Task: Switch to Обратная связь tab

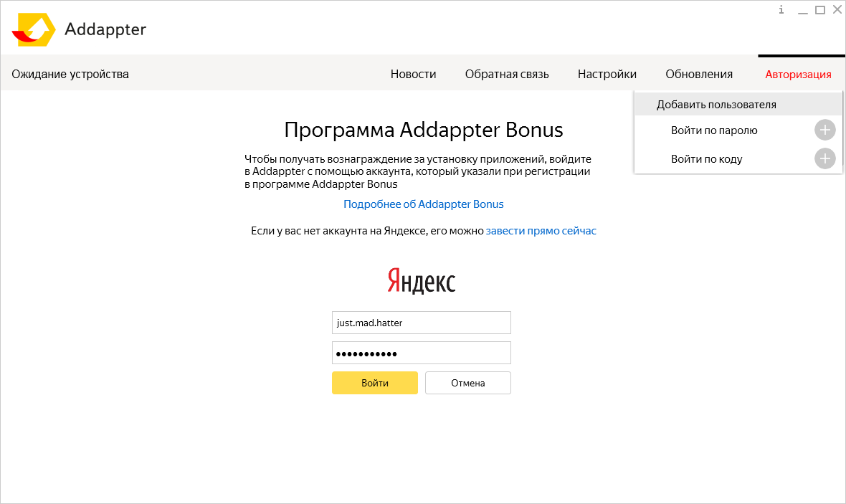Action: (x=507, y=74)
